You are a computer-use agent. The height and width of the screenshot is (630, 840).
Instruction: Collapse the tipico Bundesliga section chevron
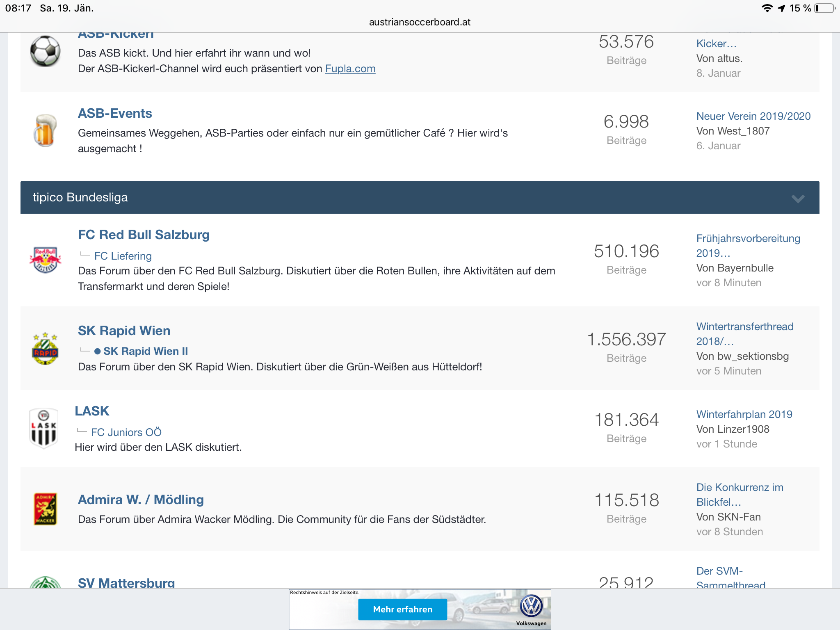(798, 199)
